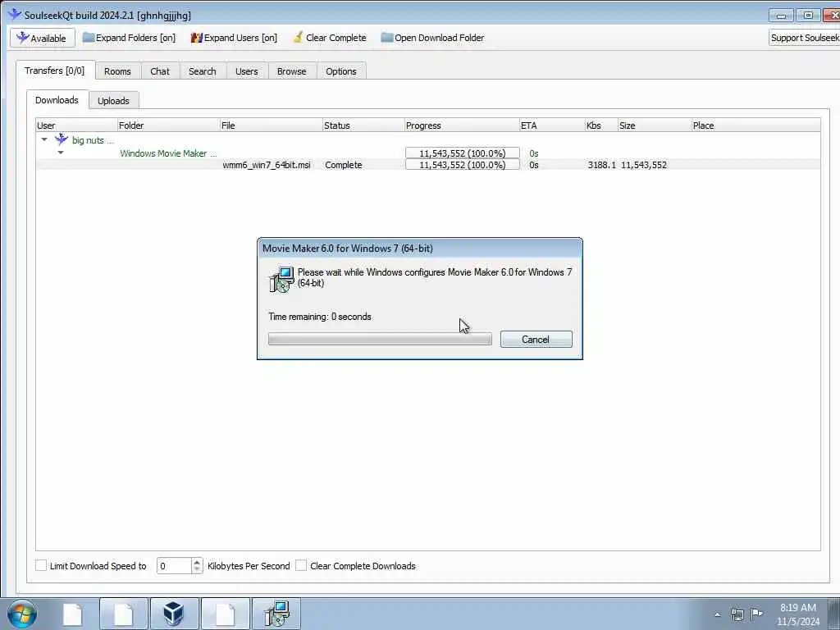This screenshot has width=840, height=630.
Task: Click the Action Center flag icon
Action: pos(756,614)
